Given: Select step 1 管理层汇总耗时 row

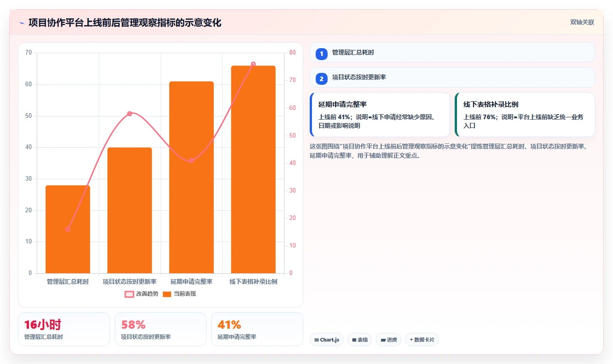Looking at the screenshot, I should pos(452,52).
